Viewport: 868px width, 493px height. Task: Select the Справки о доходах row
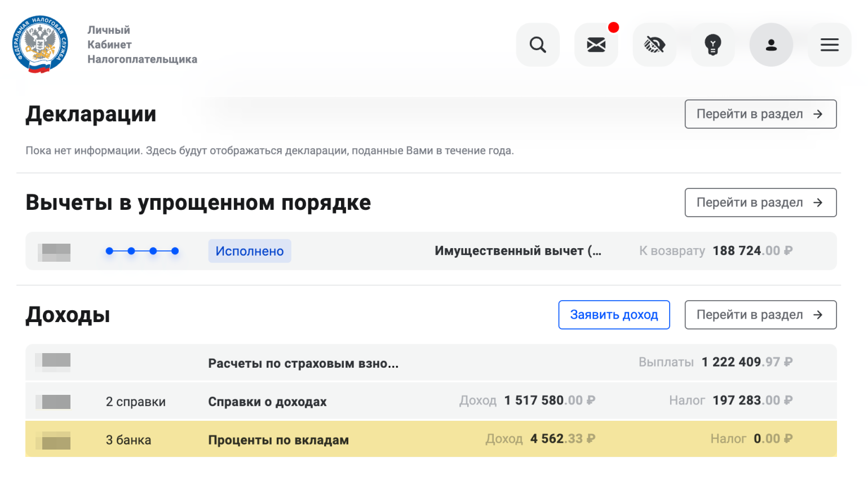click(x=267, y=401)
